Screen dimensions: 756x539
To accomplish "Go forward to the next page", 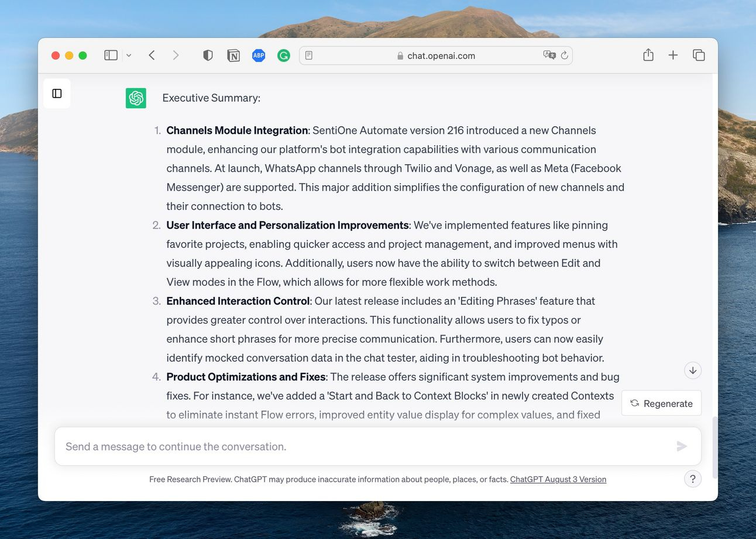I will pyautogui.click(x=176, y=56).
